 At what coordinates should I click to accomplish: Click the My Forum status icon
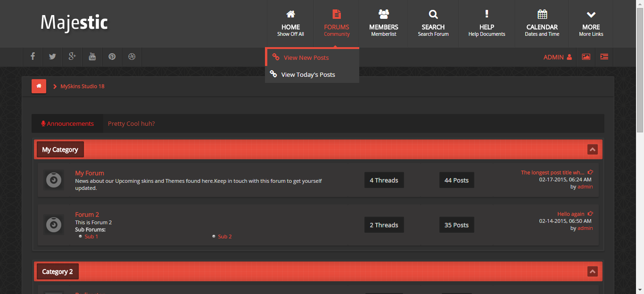point(54,180)
